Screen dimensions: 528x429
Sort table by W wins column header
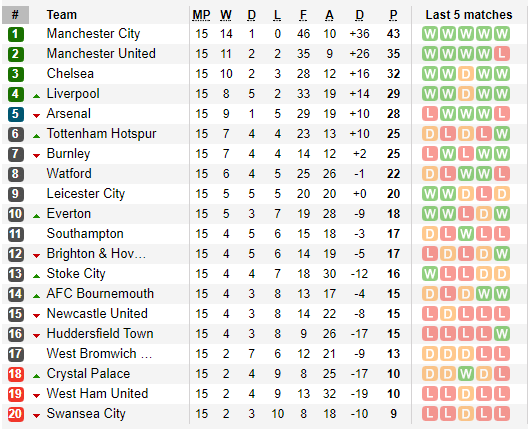click(226, 15)
